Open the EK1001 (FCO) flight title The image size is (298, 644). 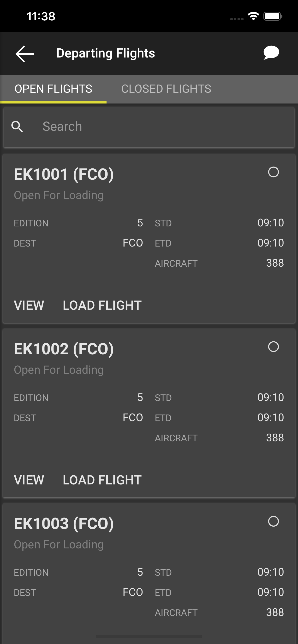pyautogui.click(x=64, y=174)
